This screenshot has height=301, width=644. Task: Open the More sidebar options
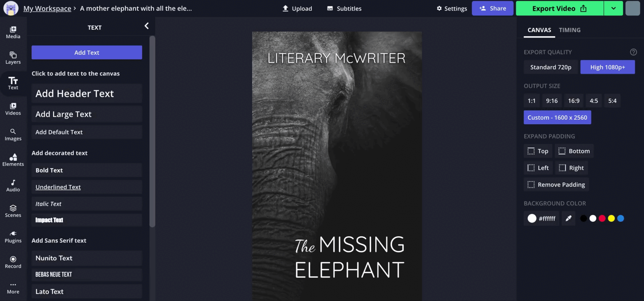point(13,288)
